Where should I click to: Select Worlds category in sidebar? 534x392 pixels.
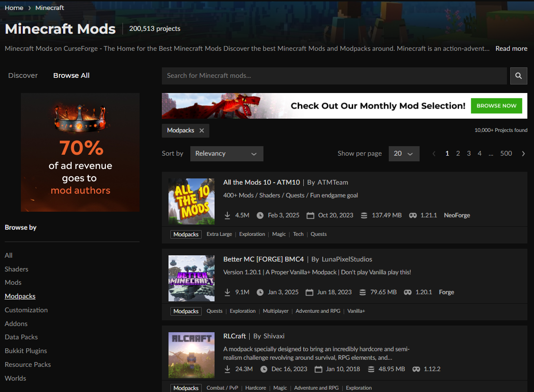point(15,378)
